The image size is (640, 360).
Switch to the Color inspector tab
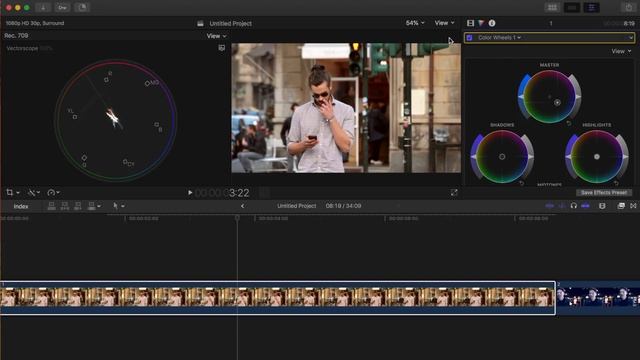tap(481, 23)
